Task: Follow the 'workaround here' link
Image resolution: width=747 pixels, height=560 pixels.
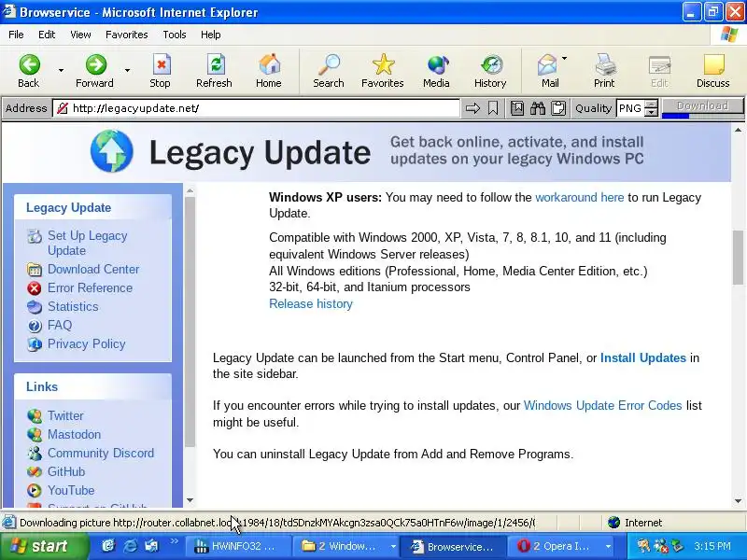Action: tap(579, 197)
